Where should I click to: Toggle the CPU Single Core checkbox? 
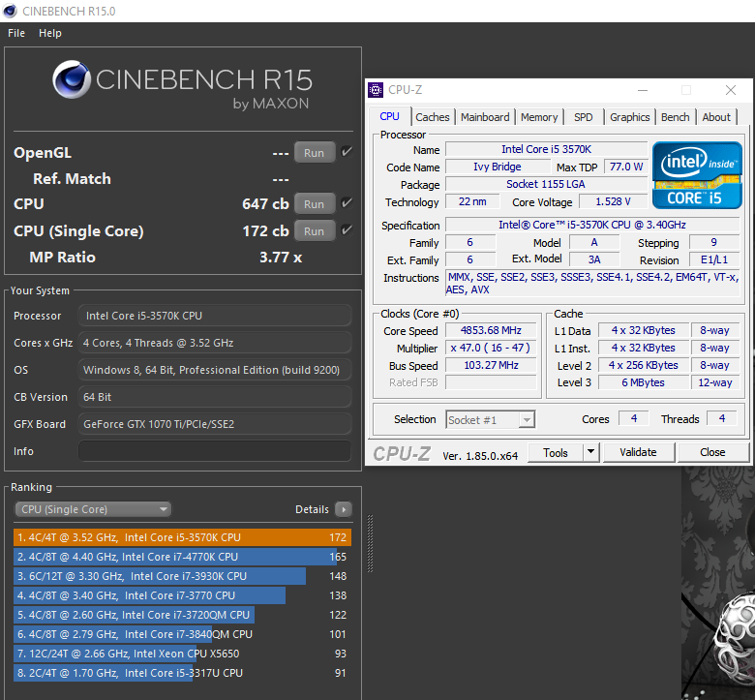(347, 230)
